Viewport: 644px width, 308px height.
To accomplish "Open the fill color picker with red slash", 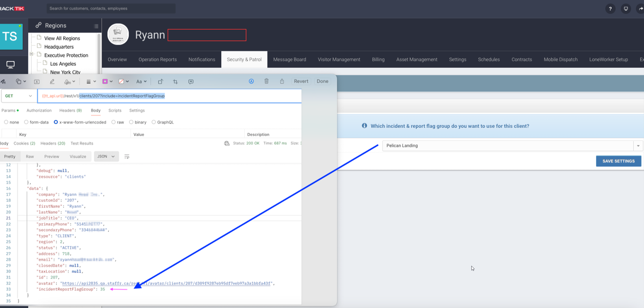I will point(123,81).
